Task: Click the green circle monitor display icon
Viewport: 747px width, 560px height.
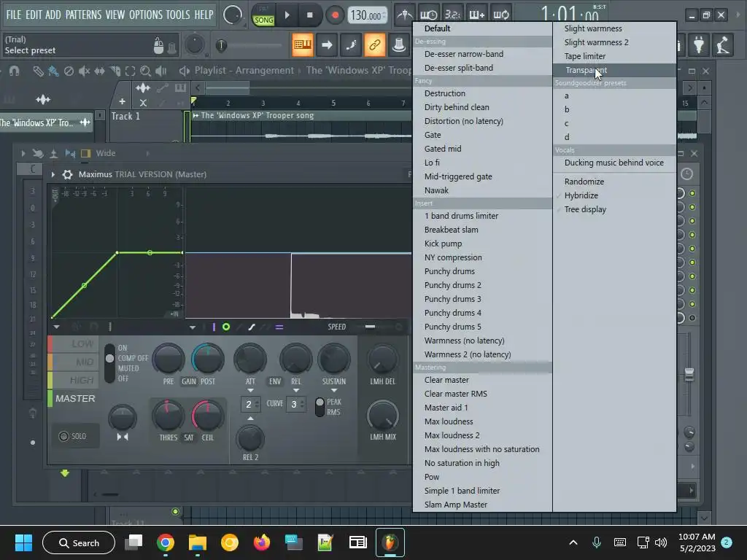Action: click(x=226, y=327)
